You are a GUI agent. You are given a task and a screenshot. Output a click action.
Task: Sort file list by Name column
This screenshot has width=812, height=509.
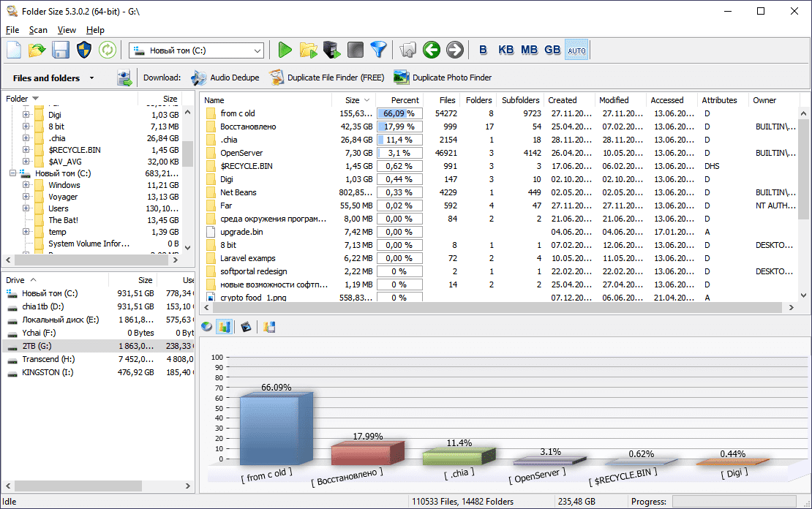point(266,100)
